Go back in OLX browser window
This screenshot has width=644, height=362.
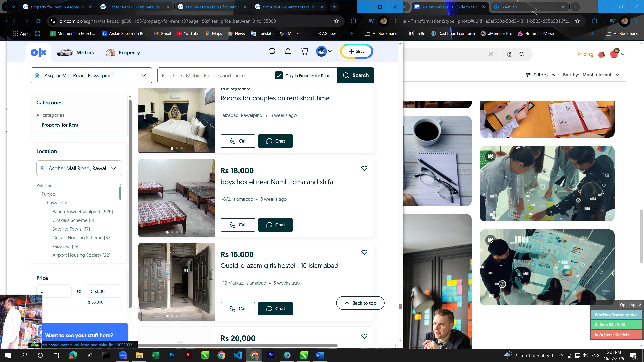tap(14, 21)
